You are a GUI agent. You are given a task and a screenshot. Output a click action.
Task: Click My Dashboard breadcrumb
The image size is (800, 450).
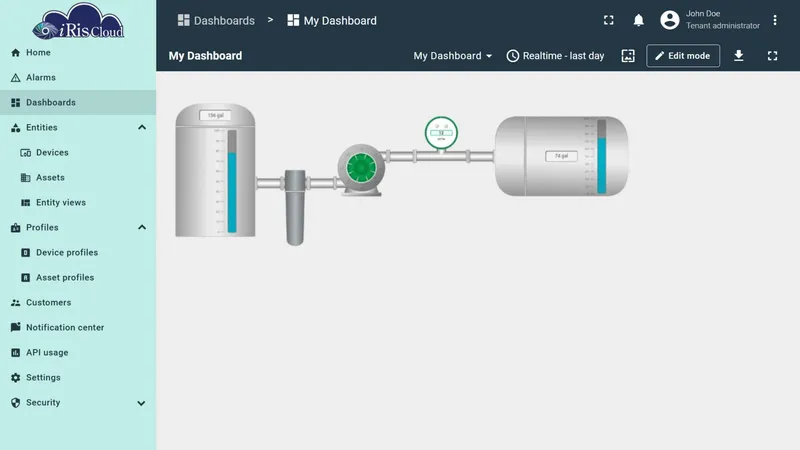(x=332, y=20)
